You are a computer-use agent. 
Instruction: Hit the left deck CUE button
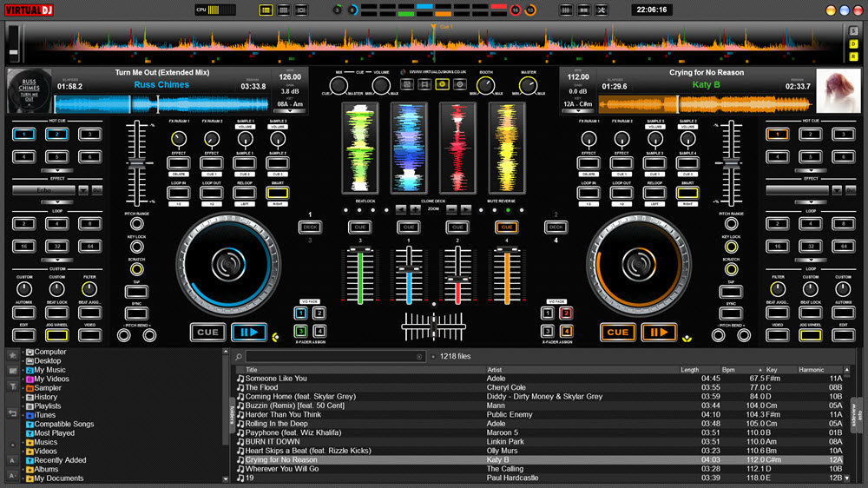tap(207, 333)
